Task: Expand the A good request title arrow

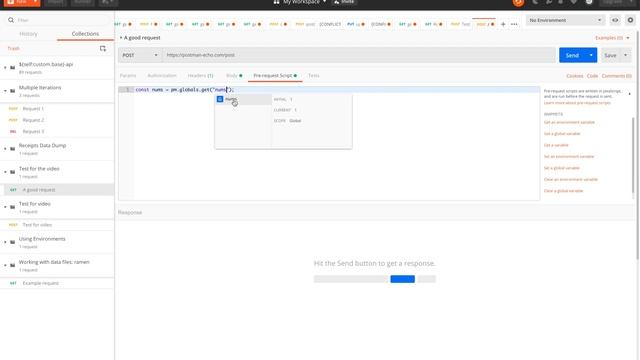Action: tap(121, 38)
